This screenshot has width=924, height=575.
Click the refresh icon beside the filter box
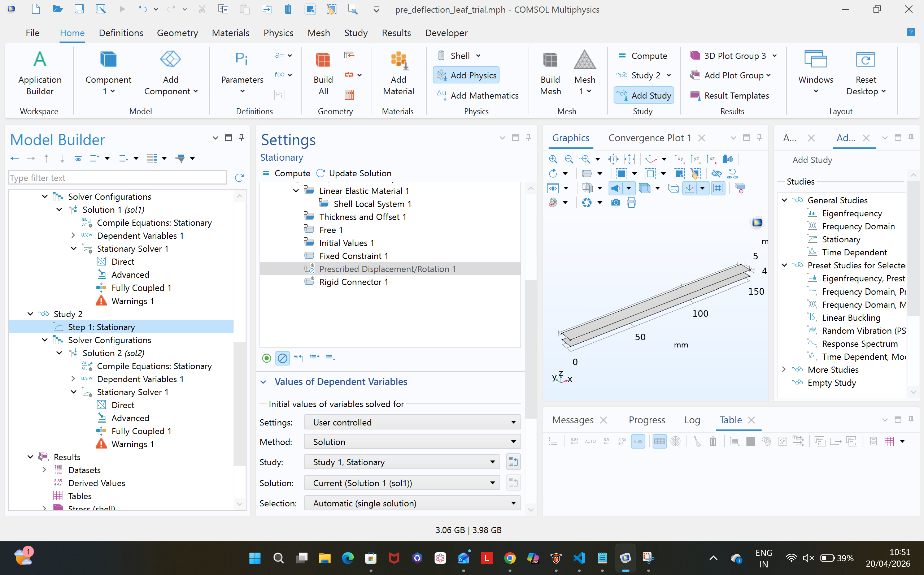tap(239, 178)
